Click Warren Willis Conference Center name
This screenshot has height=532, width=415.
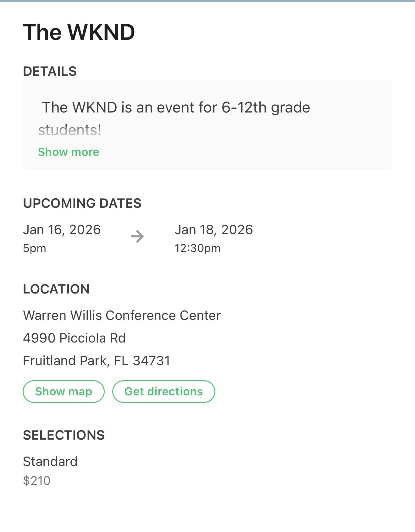pos(122,315)
